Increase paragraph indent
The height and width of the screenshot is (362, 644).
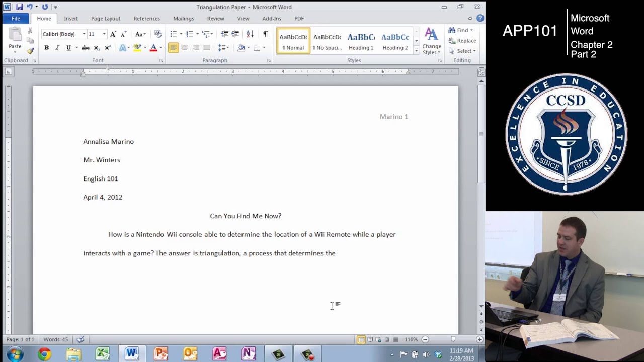(235, 34)
